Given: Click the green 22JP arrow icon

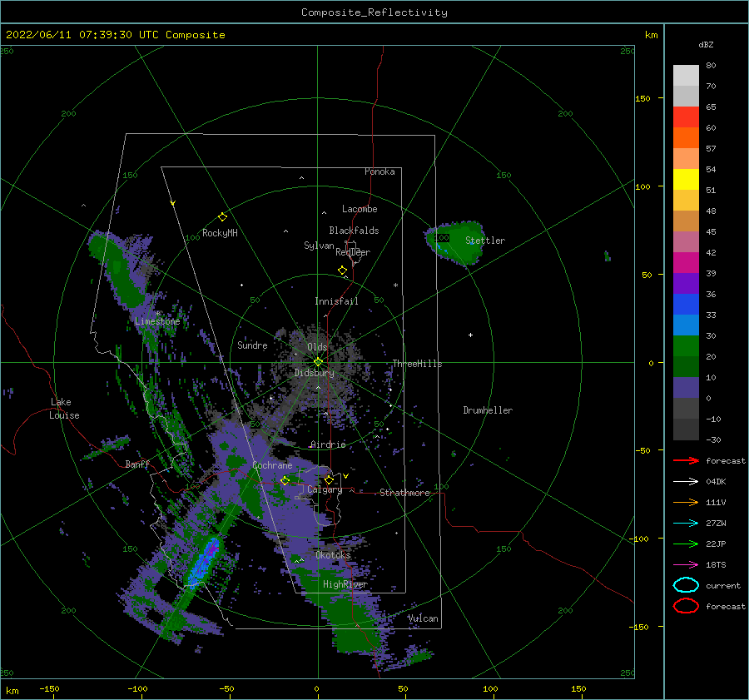Looking at the screenshot, I should pyautogui.click(x=686, y=544).
